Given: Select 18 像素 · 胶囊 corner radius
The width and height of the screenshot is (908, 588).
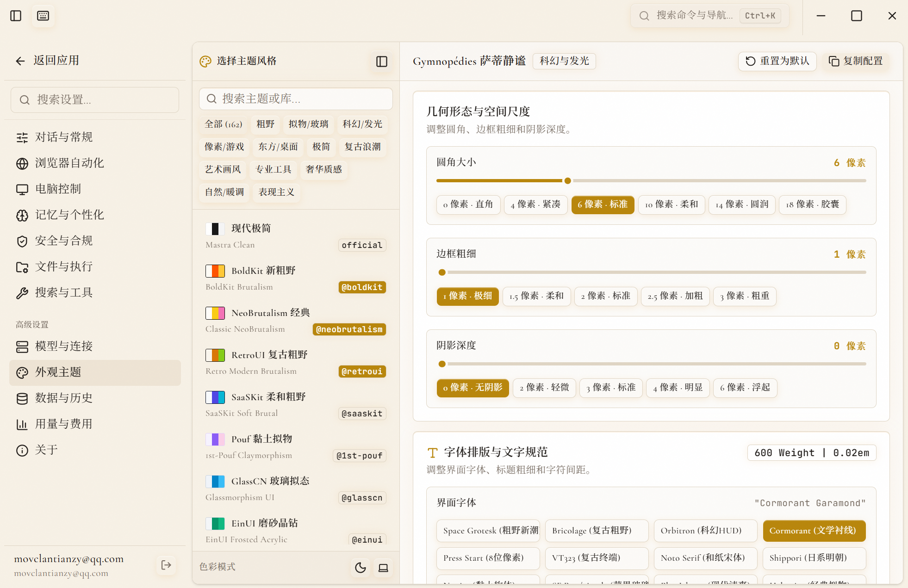Looking at the screenshot, I should [812, 204].
